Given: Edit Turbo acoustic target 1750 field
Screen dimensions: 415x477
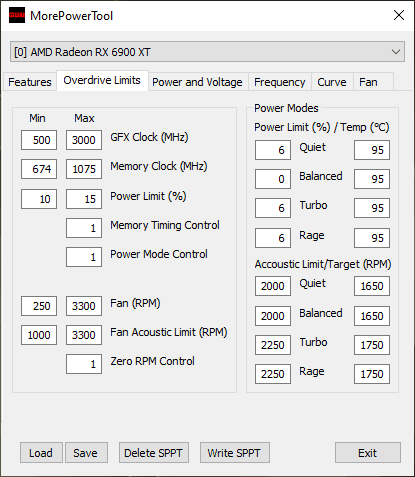Looking at the screenshot, I should click(x=372, y=345).
